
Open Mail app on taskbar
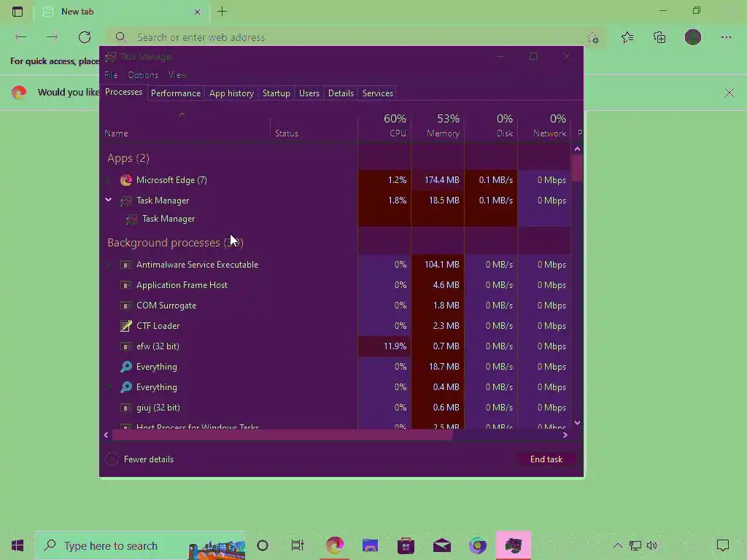441,545
